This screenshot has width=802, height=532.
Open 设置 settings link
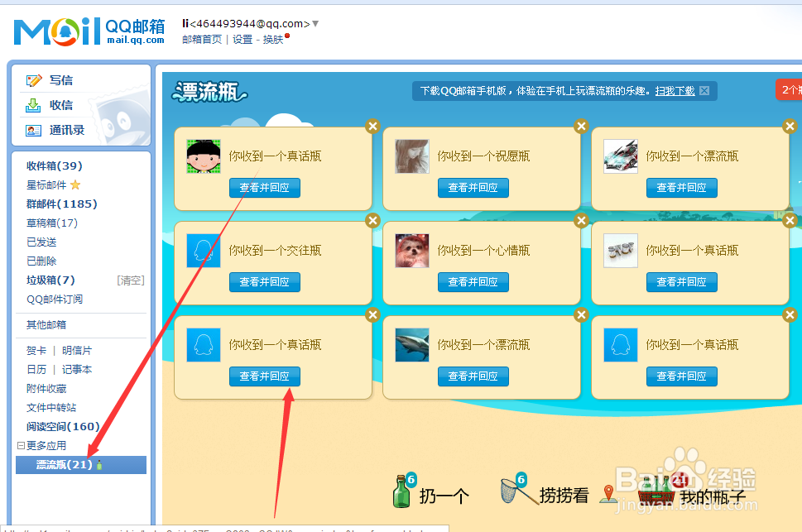[x=243, y=40]
